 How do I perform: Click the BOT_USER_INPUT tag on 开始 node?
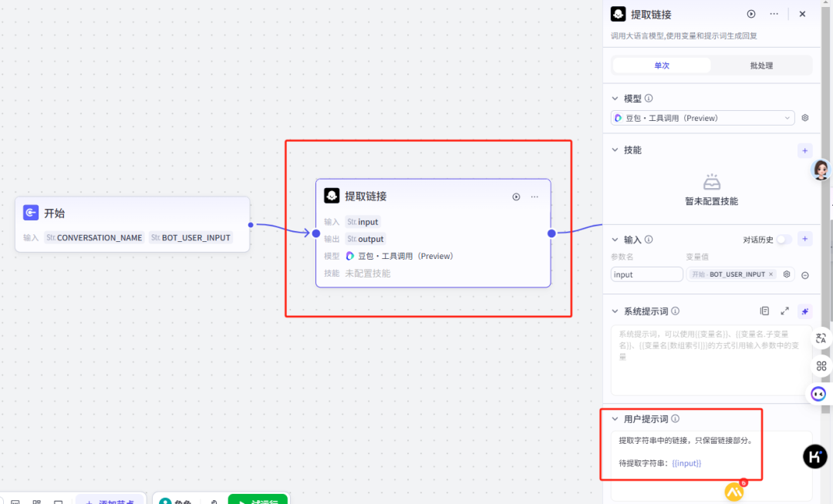(x=191, y=237)
